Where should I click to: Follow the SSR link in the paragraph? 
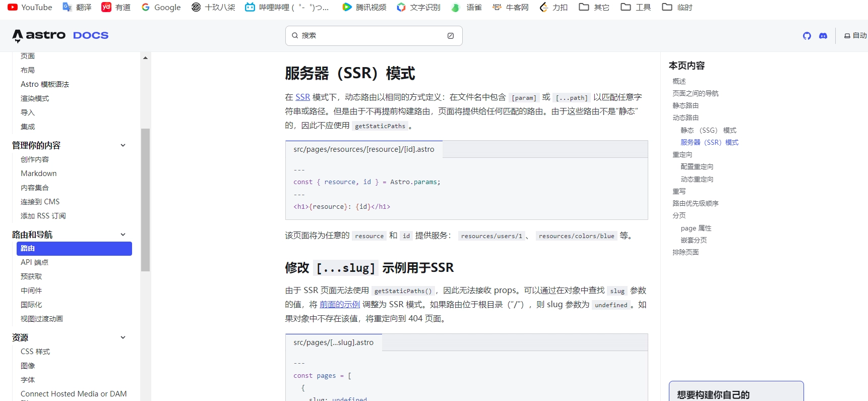pos(302,97)
